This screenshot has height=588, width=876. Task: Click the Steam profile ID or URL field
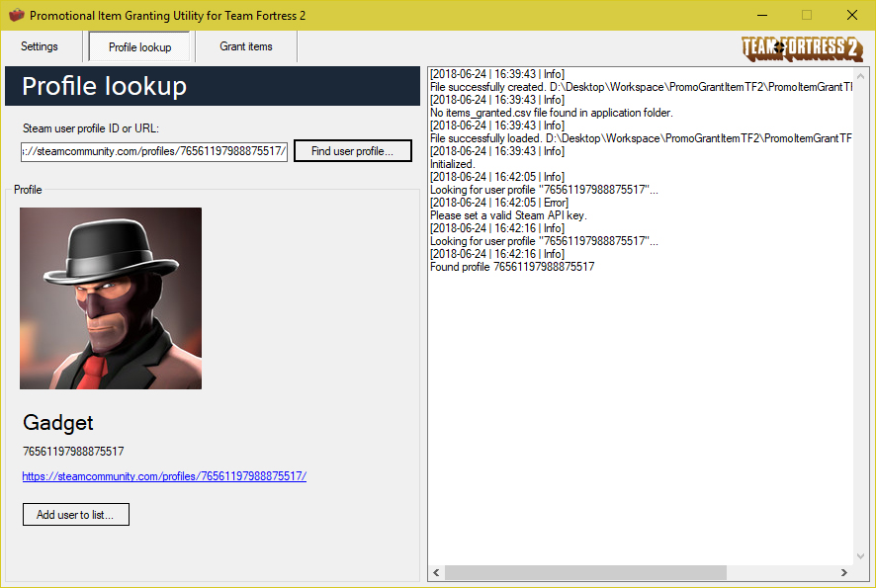click(154, 151)
